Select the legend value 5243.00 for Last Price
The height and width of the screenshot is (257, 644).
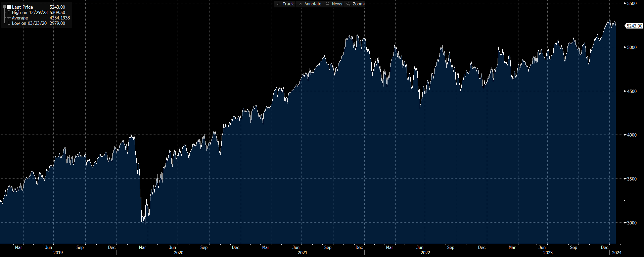tap(57, 7)
